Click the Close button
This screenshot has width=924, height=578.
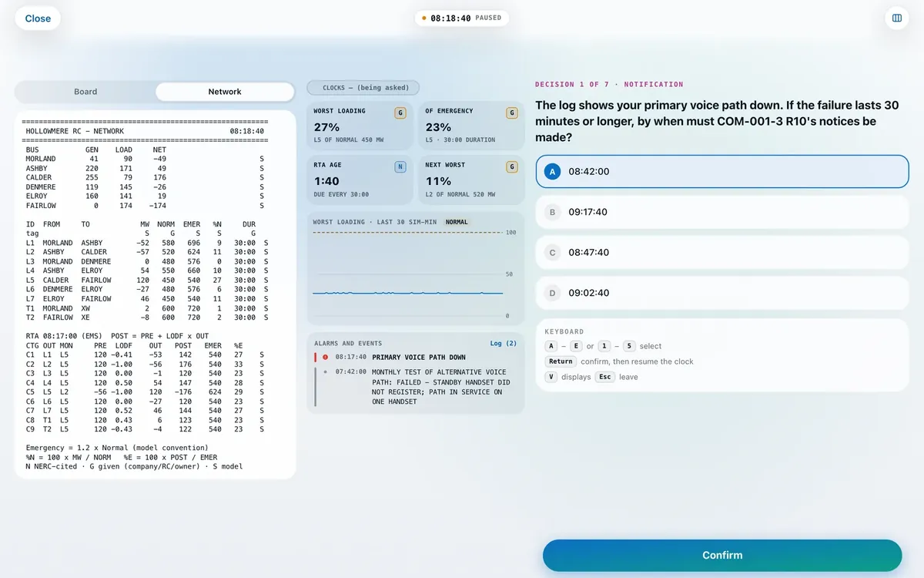[38, 18]
